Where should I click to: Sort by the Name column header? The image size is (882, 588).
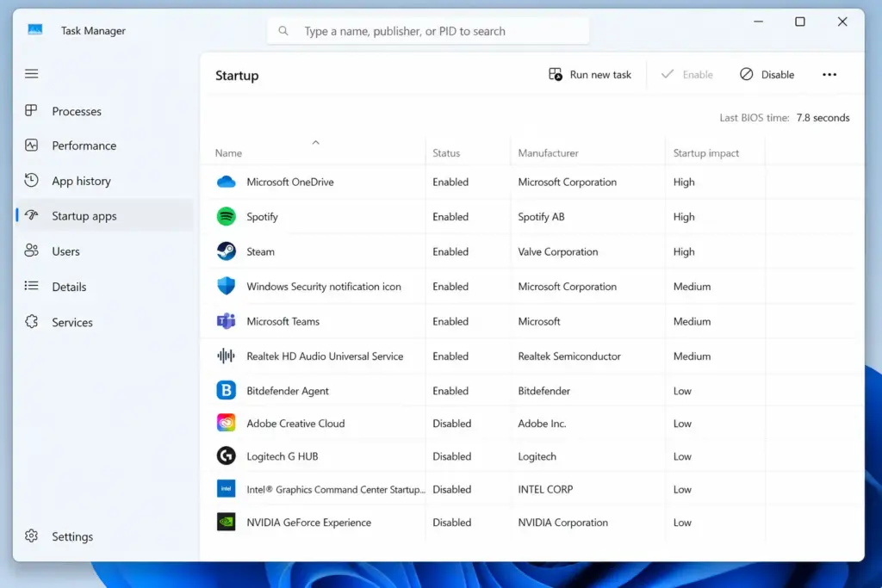(x=228, y=153)
